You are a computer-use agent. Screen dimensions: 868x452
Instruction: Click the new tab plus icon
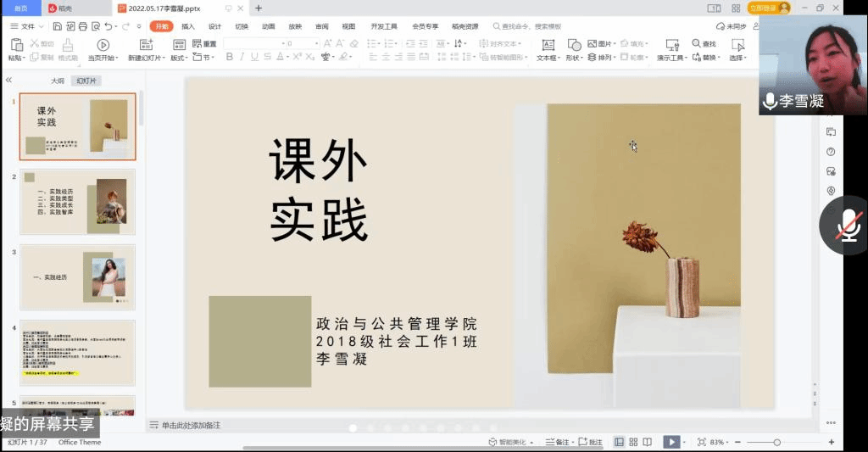259,8
